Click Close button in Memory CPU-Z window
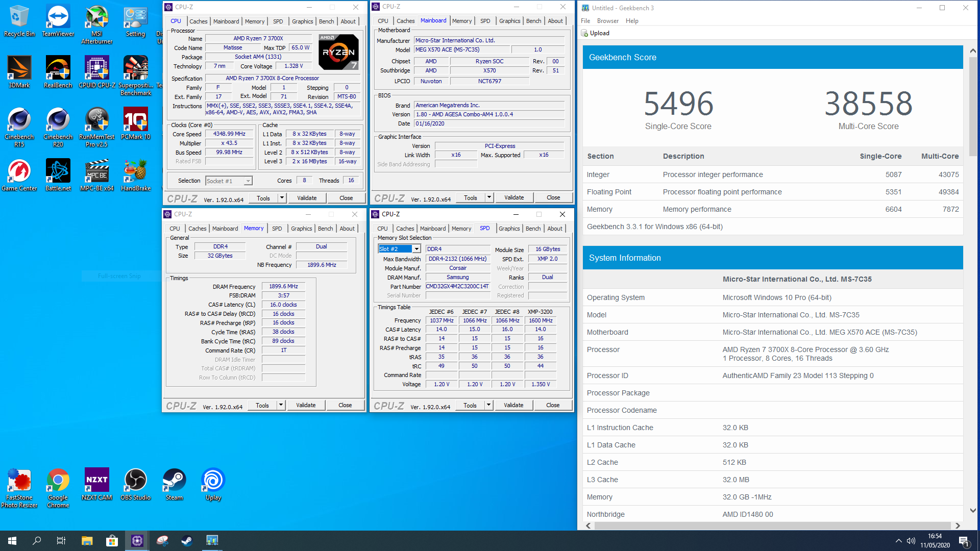The width and height of the screenshot is (980, 551). (x=345, y=405)
